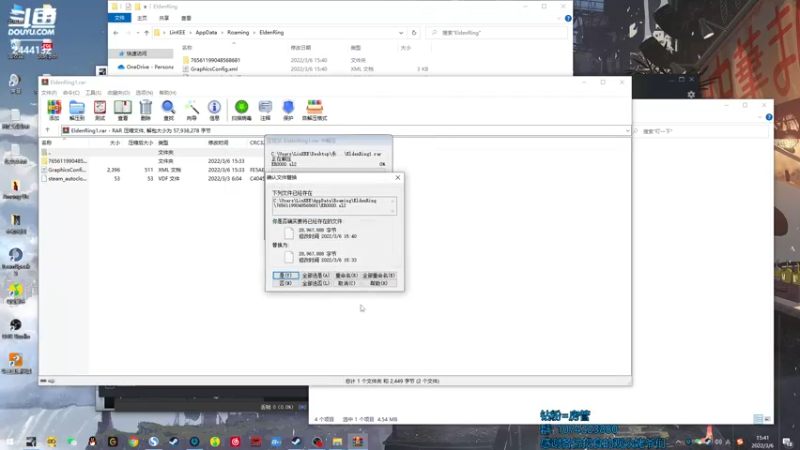This screenshot has width=800, height=450.
Task: Click 否(N) to skip replacing file
Action: click(285, 283)
